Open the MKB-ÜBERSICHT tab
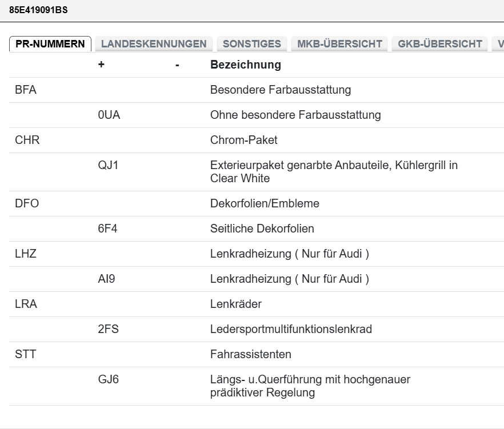Image resolution: width=504 pixels, height=429 pixels. tap(339, 44)
